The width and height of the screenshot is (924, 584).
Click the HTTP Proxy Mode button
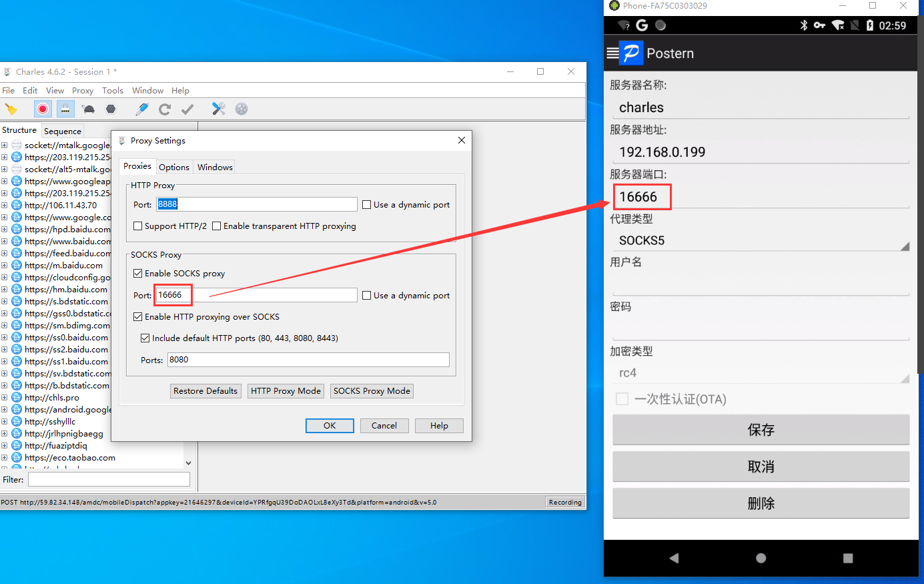(286, 391)
